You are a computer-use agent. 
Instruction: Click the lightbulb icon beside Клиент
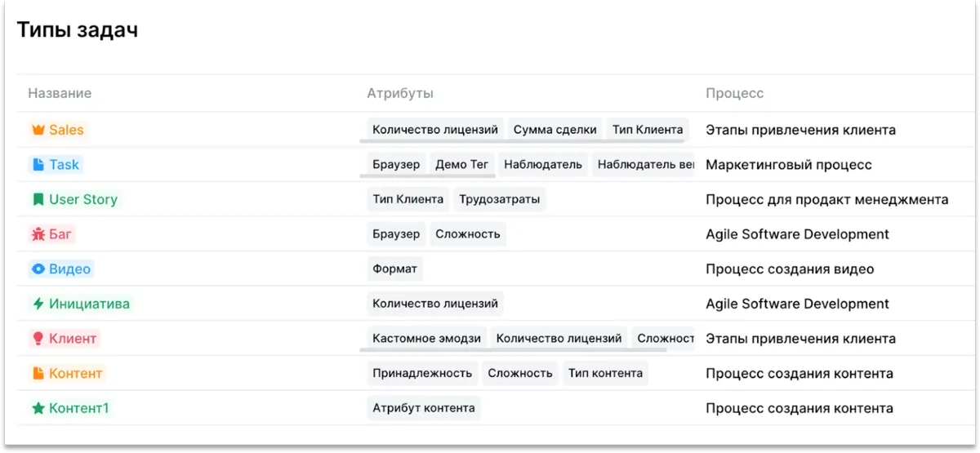click(x=38, y=339)
